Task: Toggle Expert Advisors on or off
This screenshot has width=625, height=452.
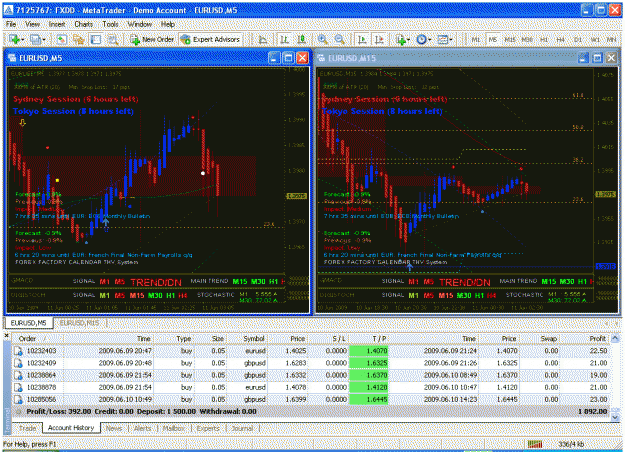Action: click(210, 39)
